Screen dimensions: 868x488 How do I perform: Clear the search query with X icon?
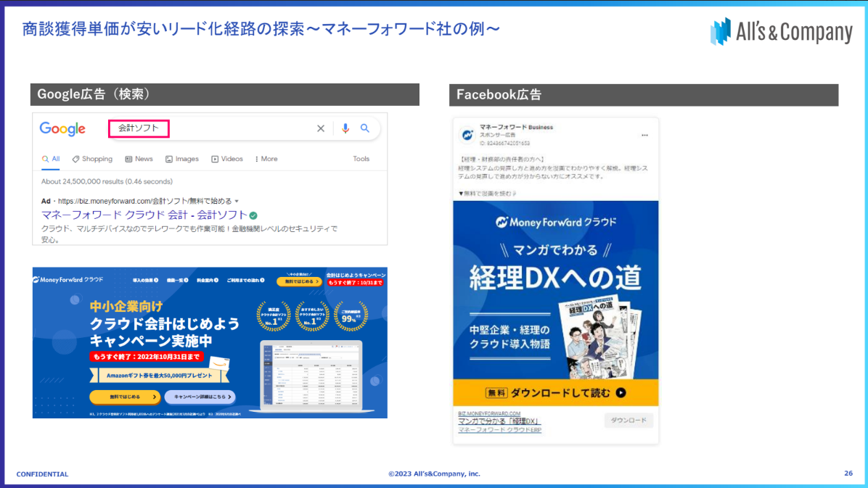(x=321, y=128)
